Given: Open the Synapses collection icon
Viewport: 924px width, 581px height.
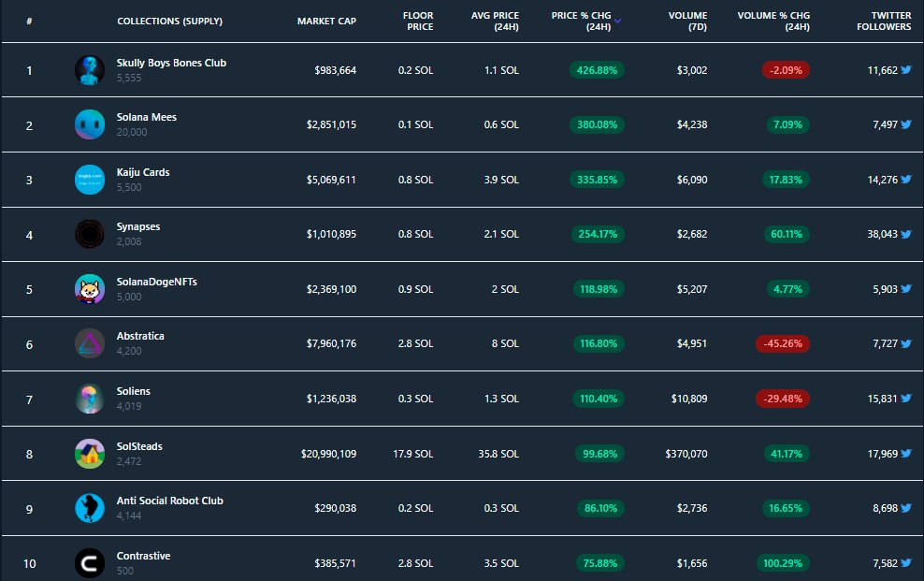Looking at the screenshot, I should point(89,234).
